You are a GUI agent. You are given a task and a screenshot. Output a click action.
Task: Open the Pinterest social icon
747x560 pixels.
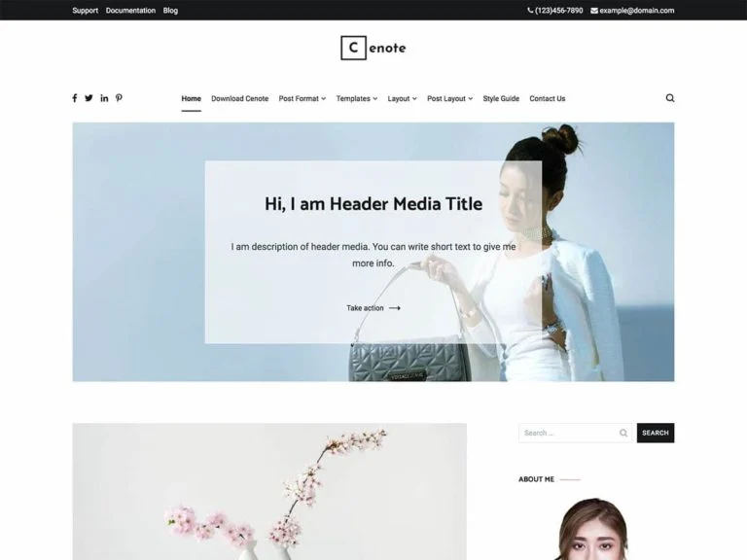(119, 98)
